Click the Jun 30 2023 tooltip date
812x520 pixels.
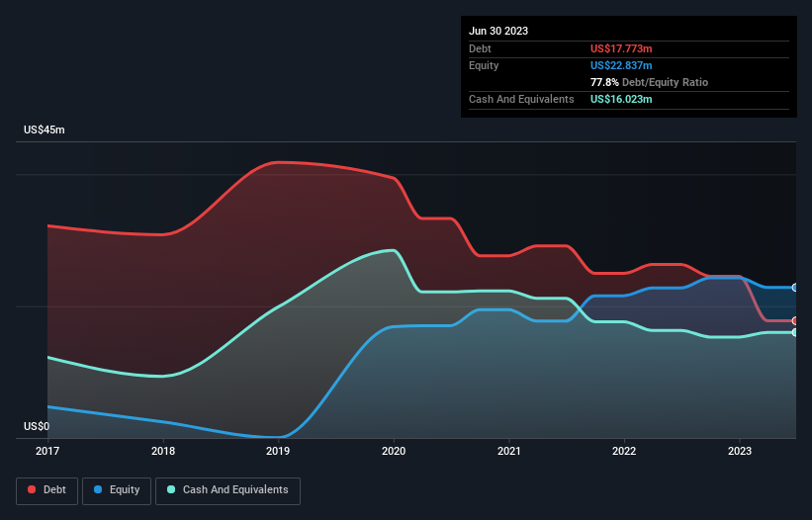498,31
